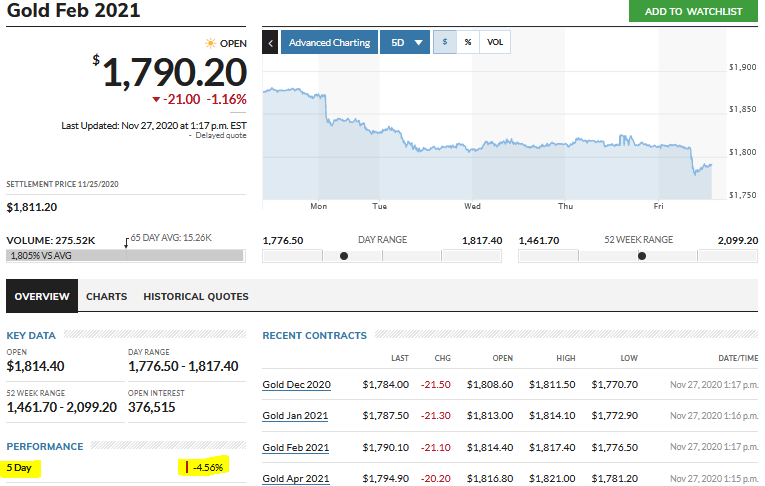Select the OVERVIEW tab
Viewport: 765px width, 486px height.
coord(42,296)
